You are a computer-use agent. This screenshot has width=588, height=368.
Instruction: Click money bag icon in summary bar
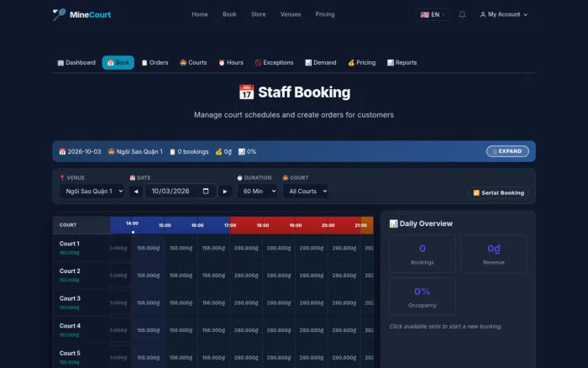(x=218, y=151)
